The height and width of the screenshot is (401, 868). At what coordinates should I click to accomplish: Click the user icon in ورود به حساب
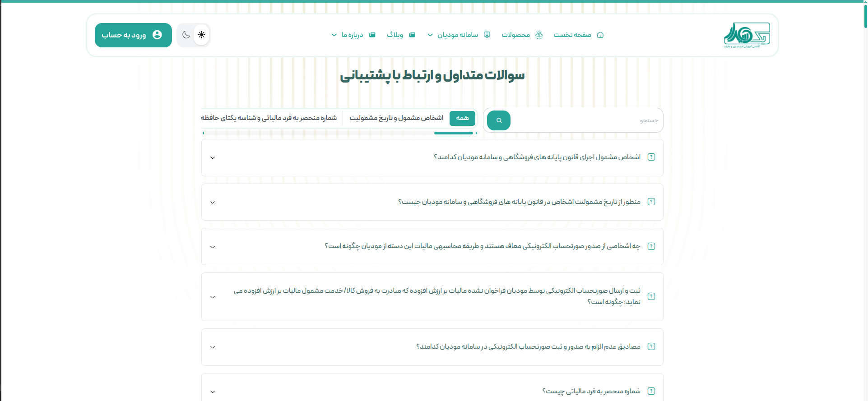tap(157, 35)
